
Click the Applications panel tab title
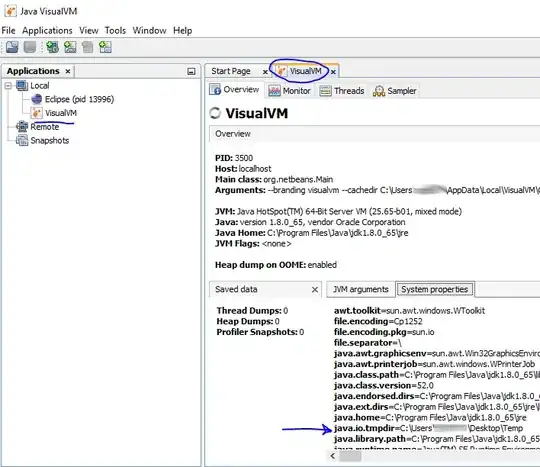(x=33, y=71)
